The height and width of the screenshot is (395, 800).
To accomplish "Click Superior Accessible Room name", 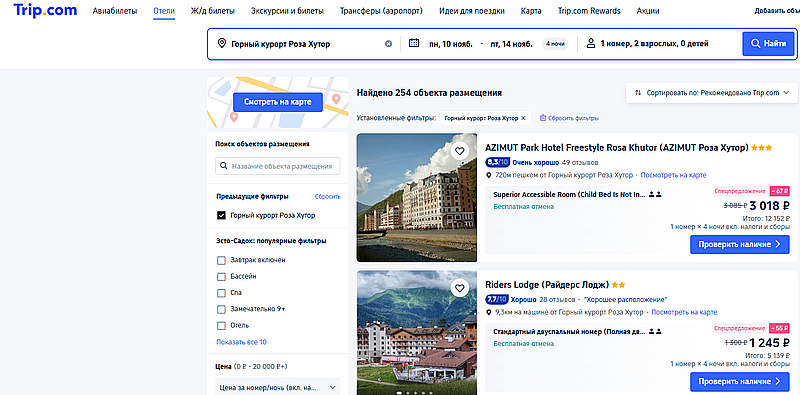I will coord(569,194).
